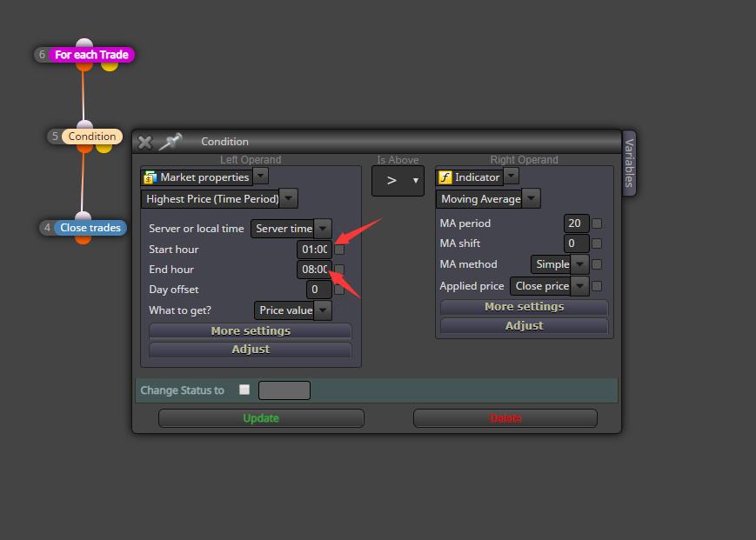Viewport: 756px width, 540px height.
Task: Click the Indicator function icon
Action: coord(445,177)
